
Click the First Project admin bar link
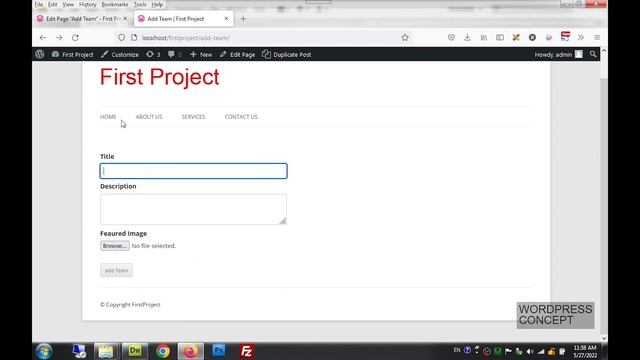pyautogui.click(x=73, y=54)
